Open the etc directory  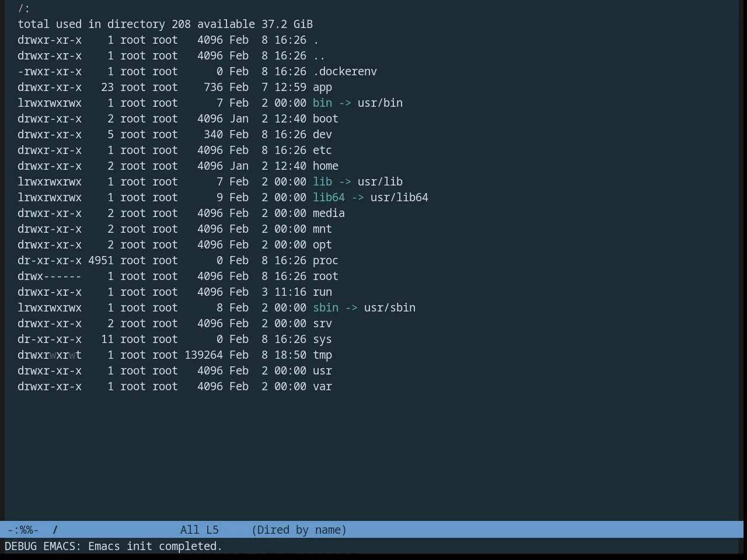tap(322, 150)
